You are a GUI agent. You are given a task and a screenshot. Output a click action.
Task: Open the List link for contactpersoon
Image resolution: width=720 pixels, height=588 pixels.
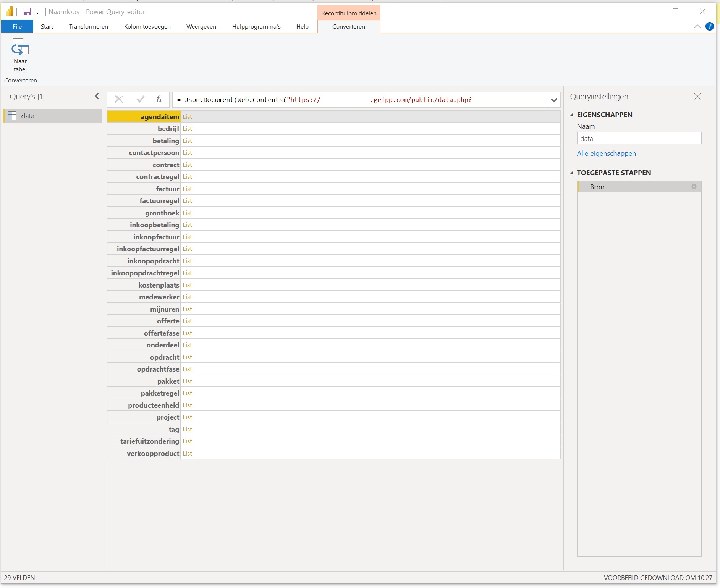coord(187,153)
